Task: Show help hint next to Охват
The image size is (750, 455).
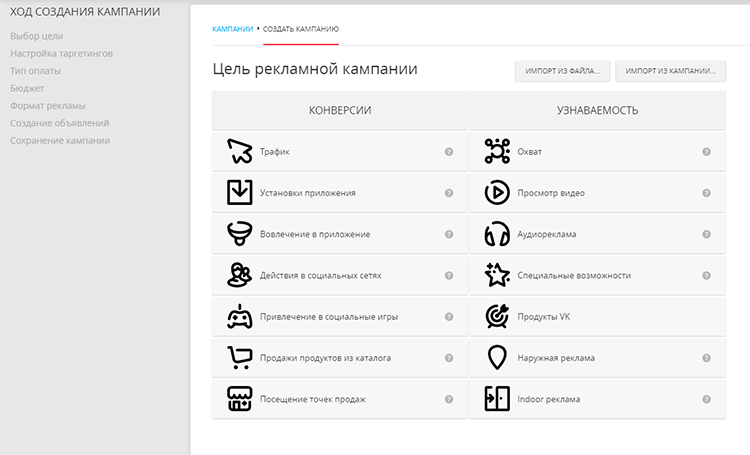Action: click(706, 152)
